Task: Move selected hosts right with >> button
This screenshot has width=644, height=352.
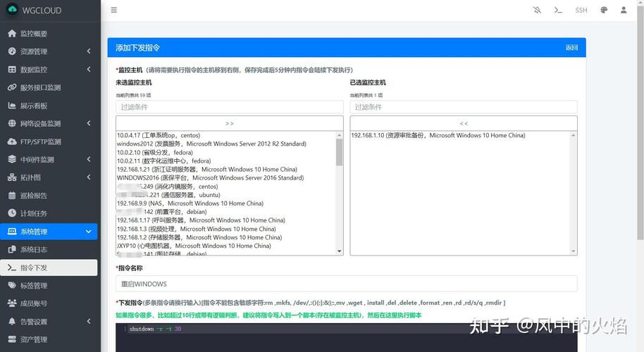Action: click(230, 123)
